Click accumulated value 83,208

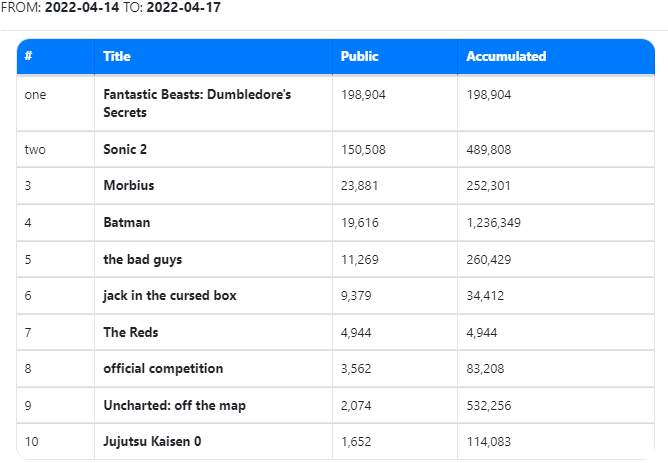click(x=485, y=368)
